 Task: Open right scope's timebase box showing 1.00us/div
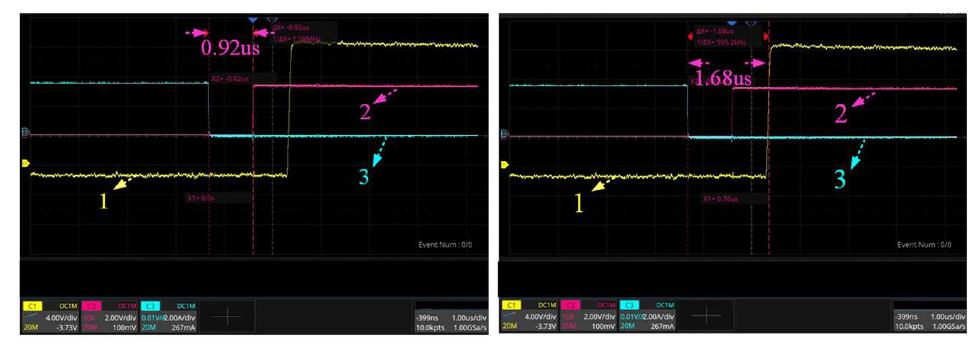(930, 317)
